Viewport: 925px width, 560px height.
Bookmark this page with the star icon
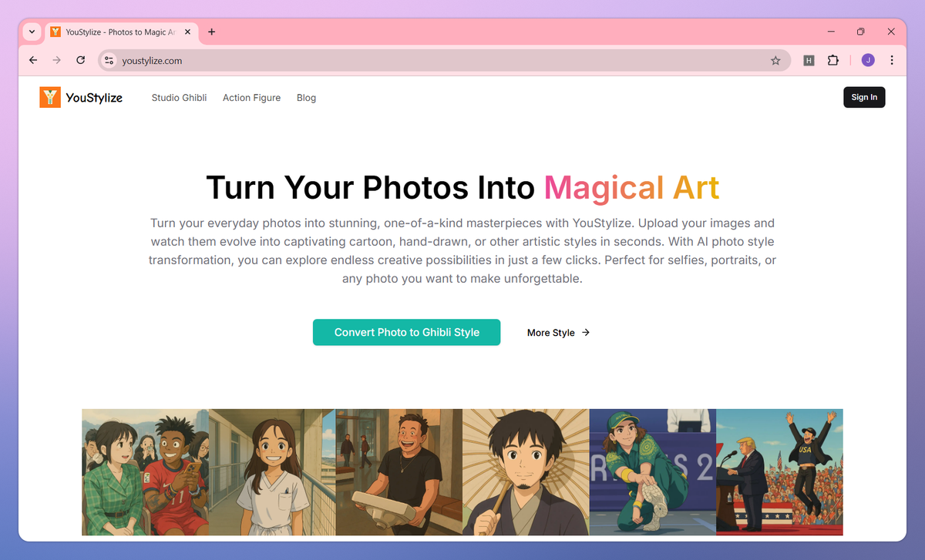pyautogui.click(x=775, y=60)
